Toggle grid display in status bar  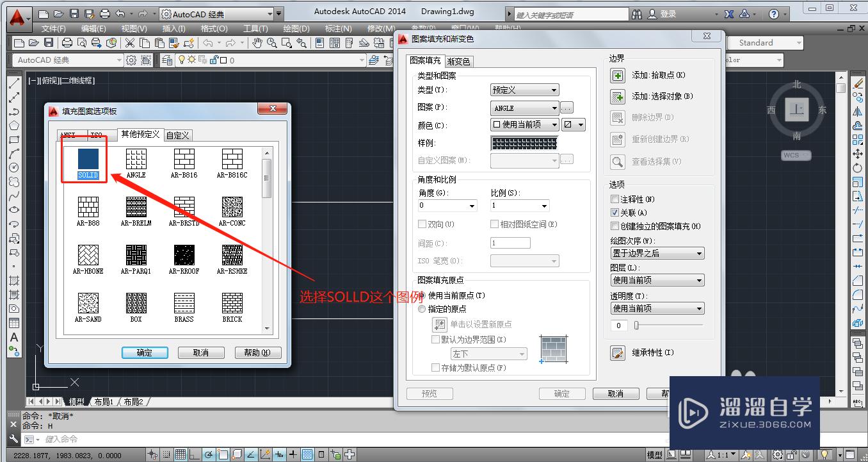click(181, 455)
